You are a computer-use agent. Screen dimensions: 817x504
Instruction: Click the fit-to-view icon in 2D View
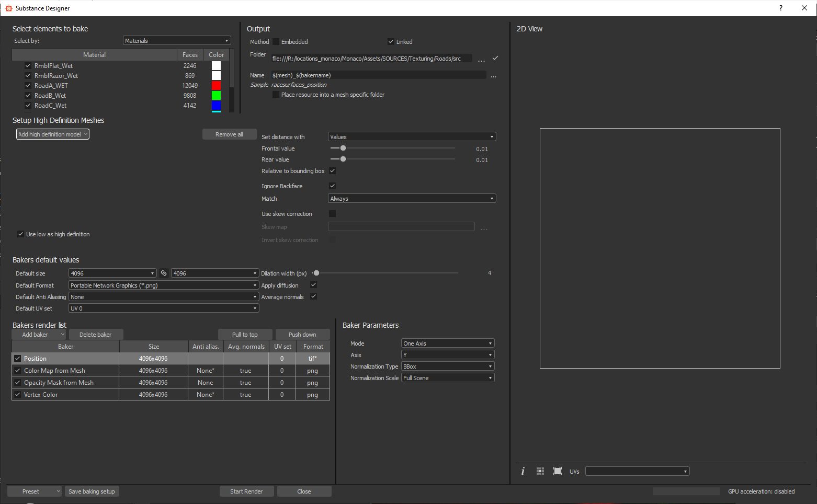click(558, 472)
